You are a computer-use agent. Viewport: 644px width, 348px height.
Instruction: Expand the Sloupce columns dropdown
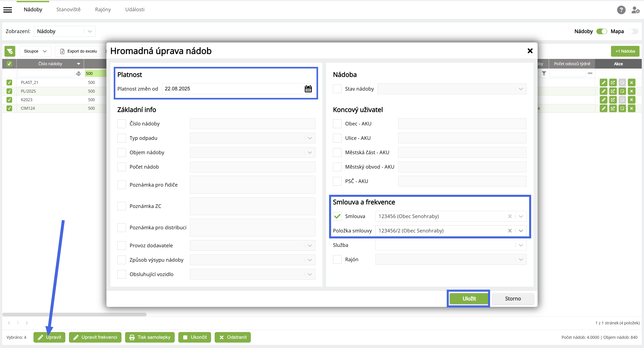click(x=35, y=51)
